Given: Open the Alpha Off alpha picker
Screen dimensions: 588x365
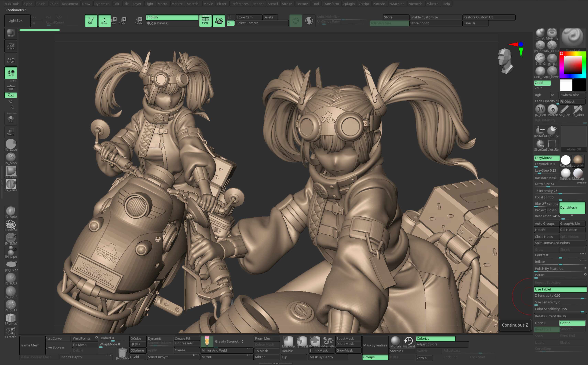Looking at the screenshot, I should coord(574,139).
